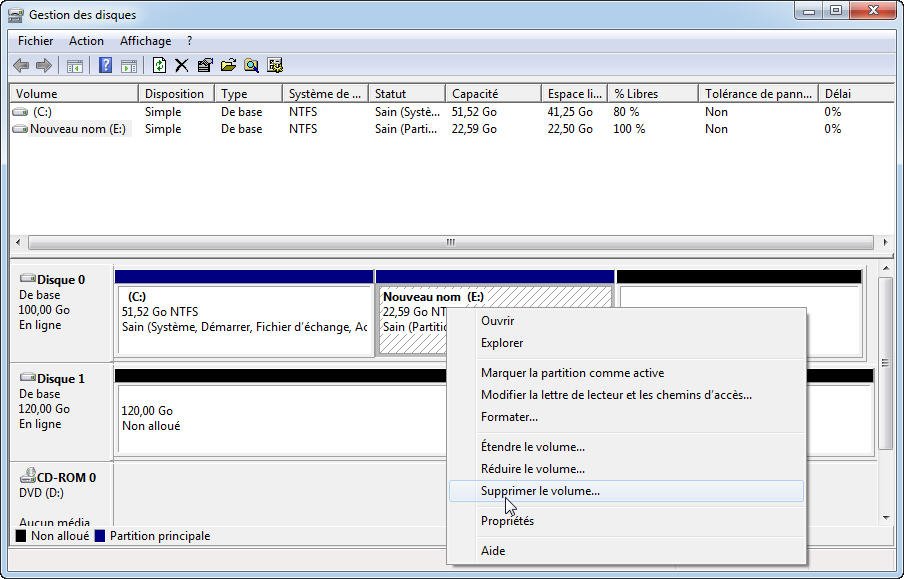Click the magnifier search toolbar icon
The width and height of the screenshot is (904, 579).
(x=251, y=66)
